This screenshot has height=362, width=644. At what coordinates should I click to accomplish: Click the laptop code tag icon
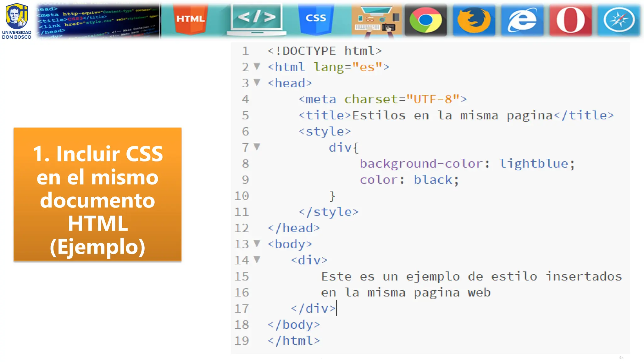257,19
